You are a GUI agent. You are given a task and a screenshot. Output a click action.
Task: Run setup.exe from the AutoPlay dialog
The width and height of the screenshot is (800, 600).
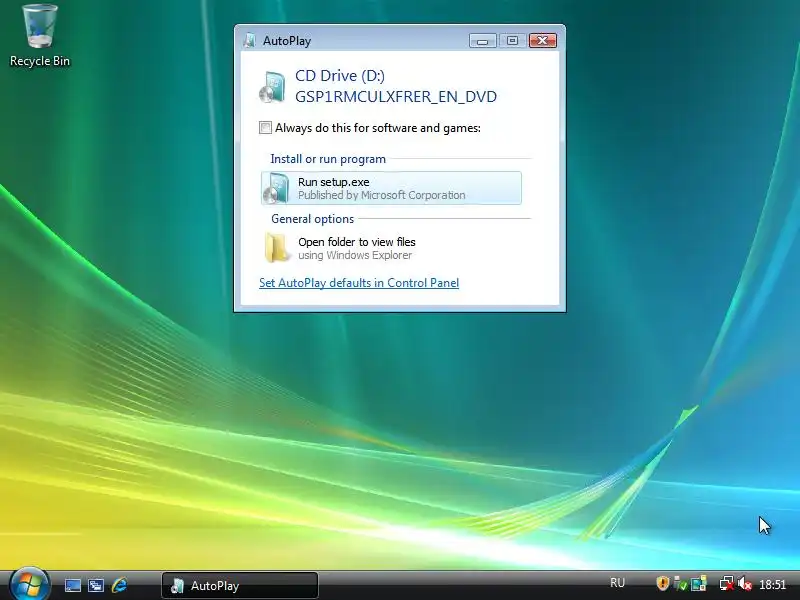click(391, 188)
